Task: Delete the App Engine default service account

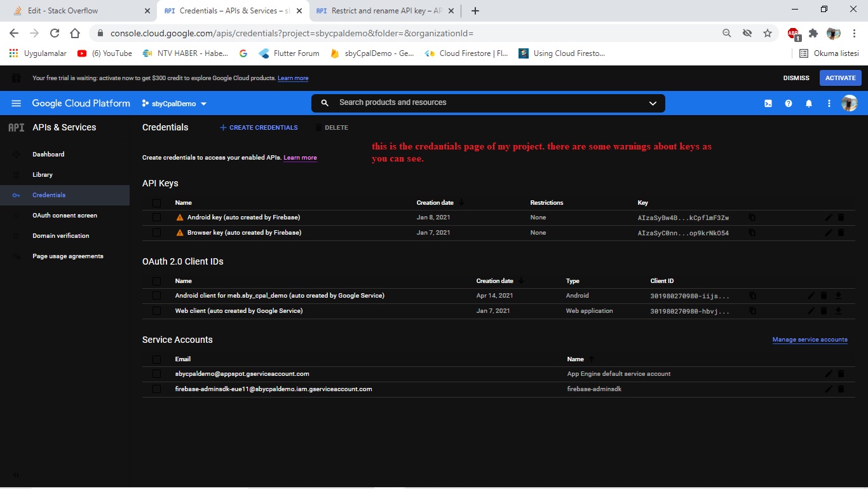Action: (x=841, y=374)
